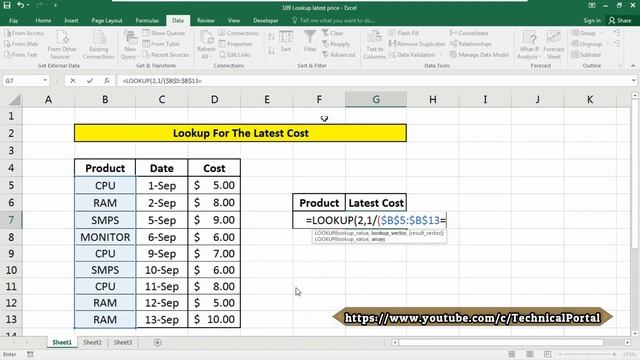Viewport: 640px width, 360px height.
Task: Click the macro recording status bar icon
Action: 30,354
